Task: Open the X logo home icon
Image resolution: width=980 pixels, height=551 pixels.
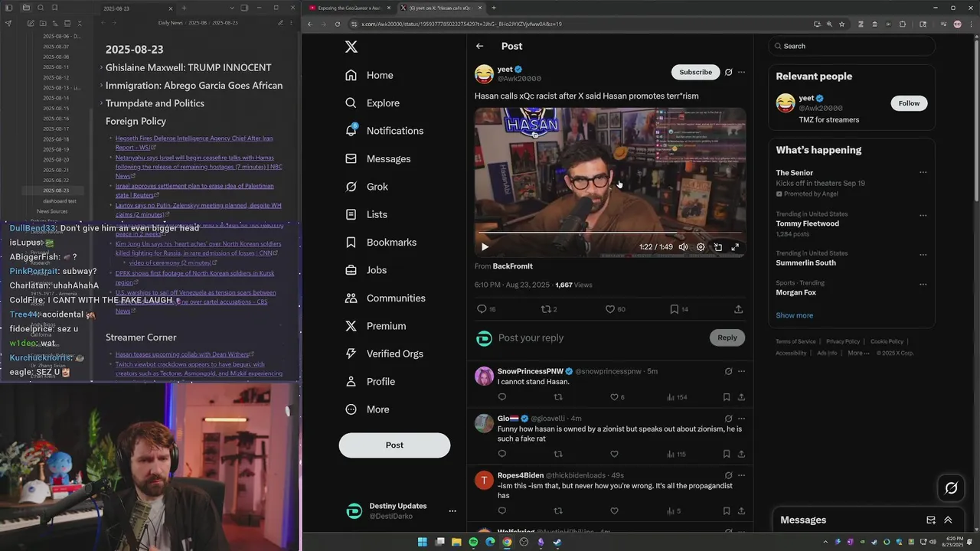Action: pyautogui.click(x=351, y=47)
